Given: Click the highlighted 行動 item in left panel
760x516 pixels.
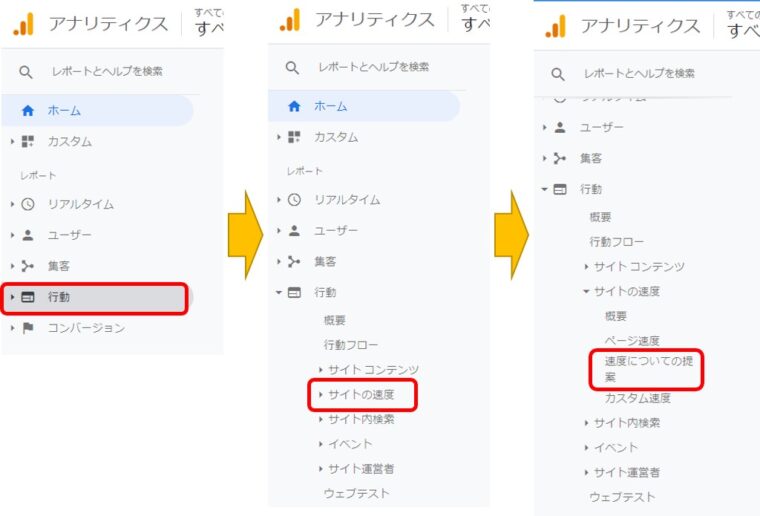Looking at the screenshot, I should [94, 297].
